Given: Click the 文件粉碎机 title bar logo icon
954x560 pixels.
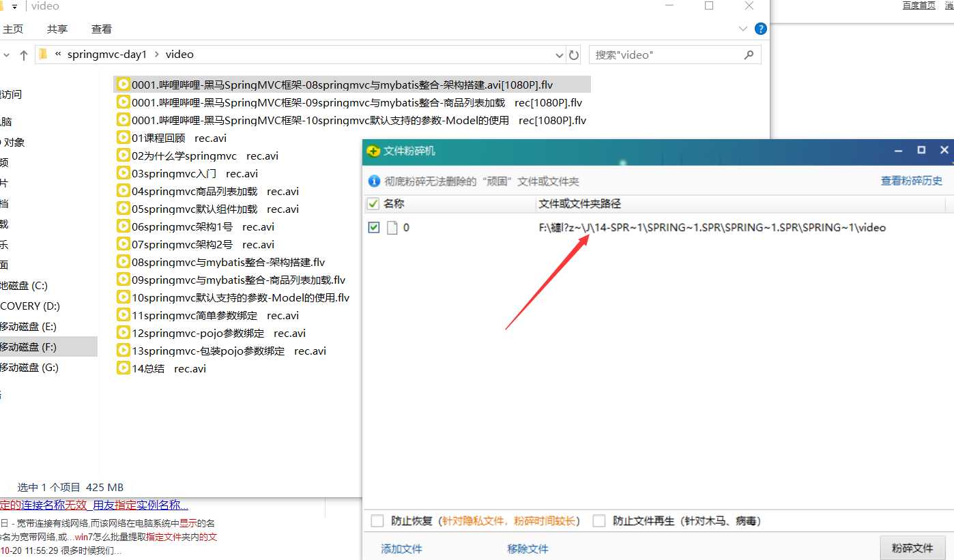Looking at the screenshot, I should point(373,151).
